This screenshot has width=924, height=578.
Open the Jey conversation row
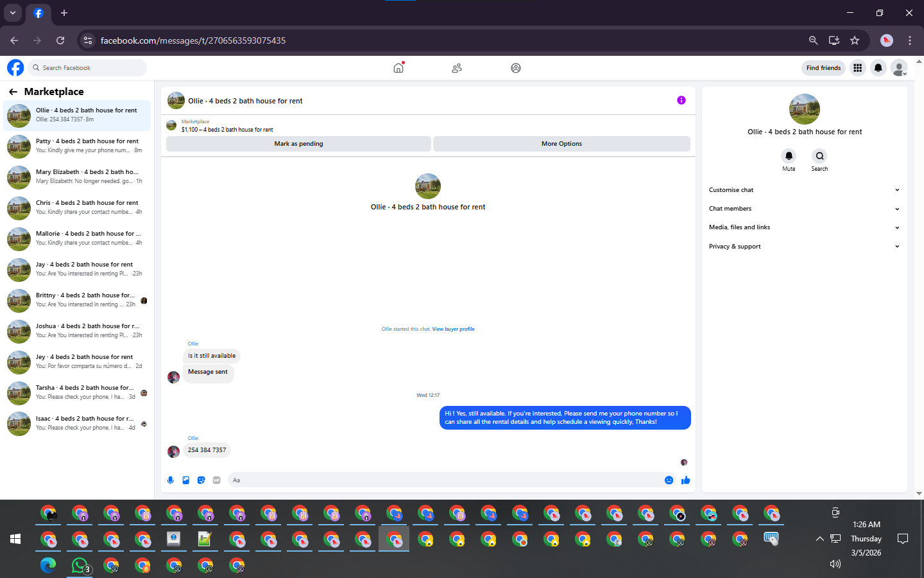coord(77,362)
